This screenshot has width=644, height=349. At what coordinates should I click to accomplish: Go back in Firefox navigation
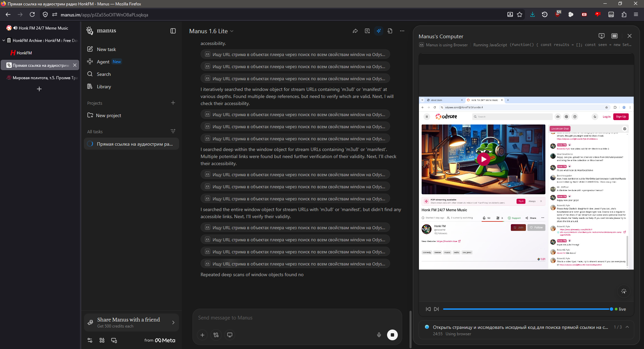pos(8,14)
